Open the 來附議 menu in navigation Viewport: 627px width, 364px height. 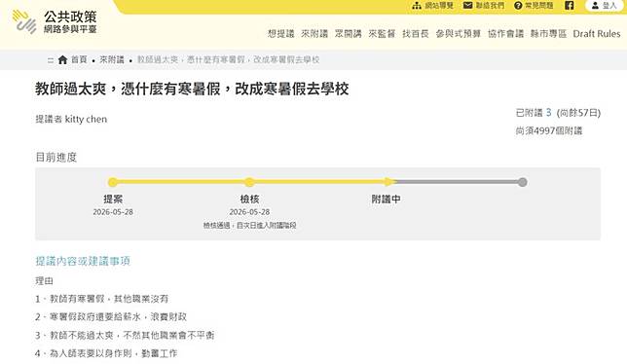pyautogui.click(x=314, y=33)
